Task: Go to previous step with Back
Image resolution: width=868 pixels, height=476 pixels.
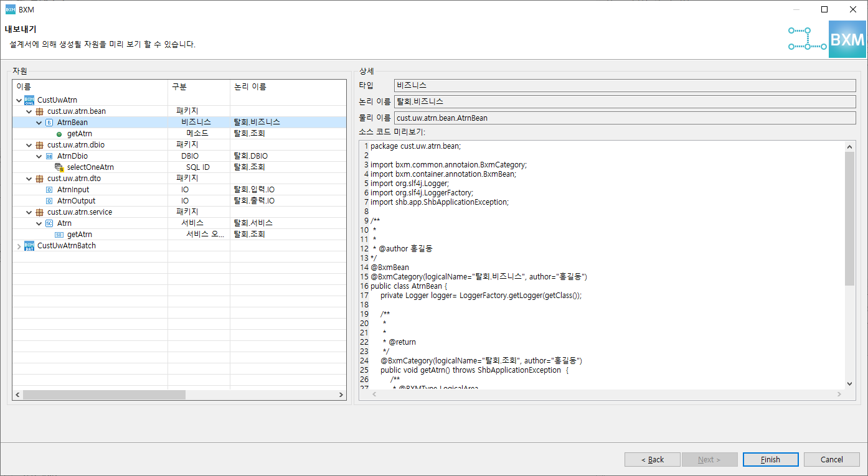Action: (652, 460)
